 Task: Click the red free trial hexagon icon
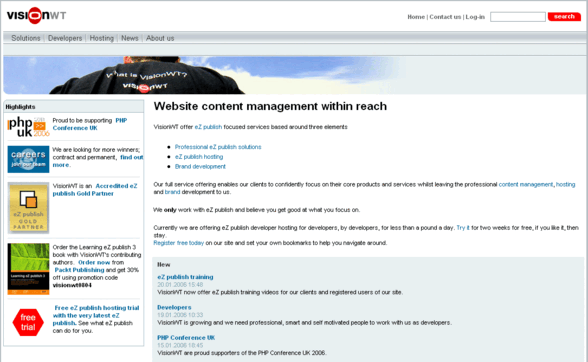28,322
